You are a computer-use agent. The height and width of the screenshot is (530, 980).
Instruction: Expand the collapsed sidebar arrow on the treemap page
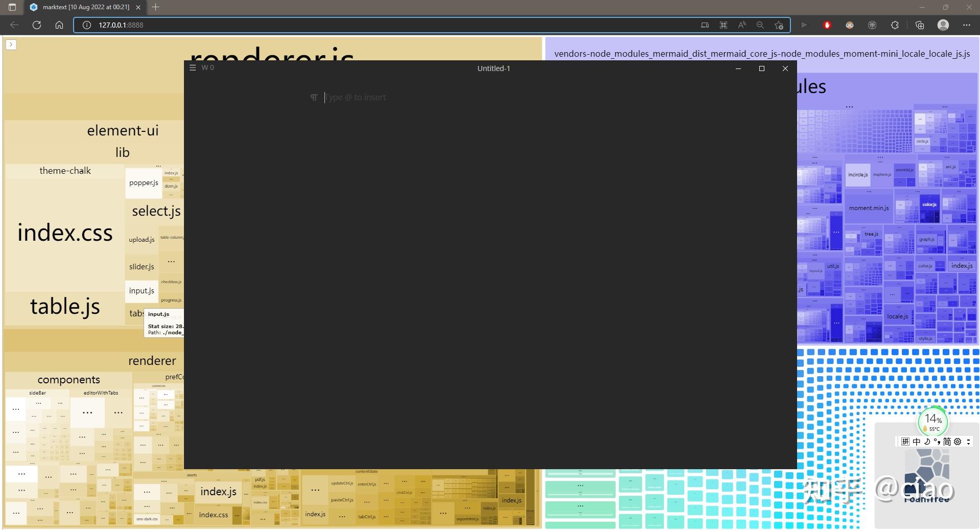coord(11,44)
